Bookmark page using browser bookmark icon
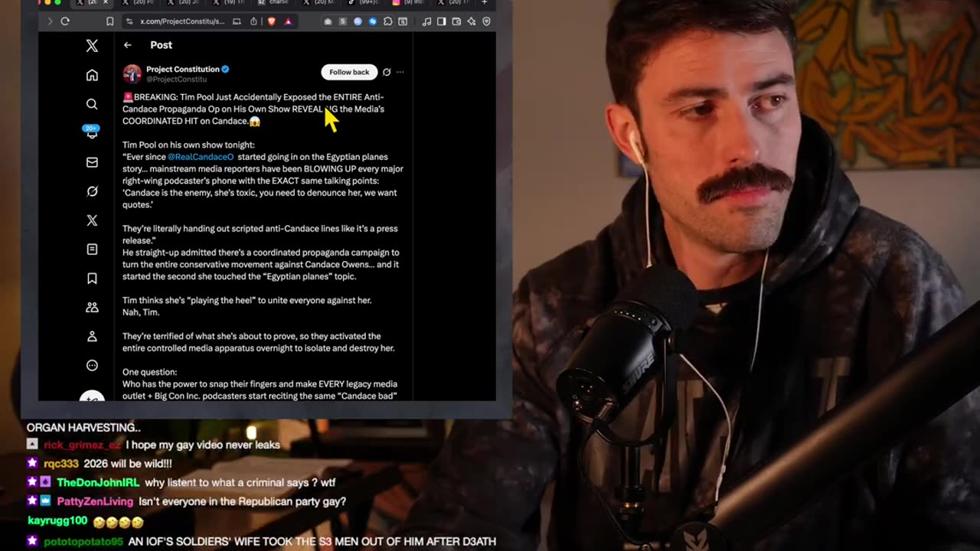 click(x=110, y=21)
